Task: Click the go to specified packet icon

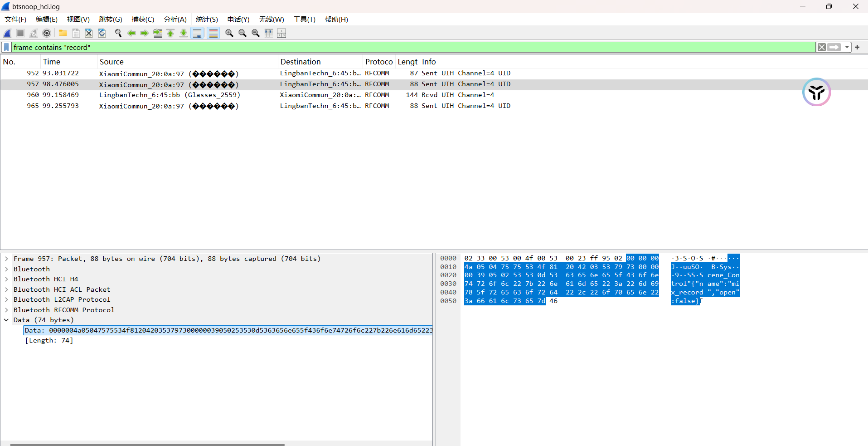Action: tap(158, 33)
